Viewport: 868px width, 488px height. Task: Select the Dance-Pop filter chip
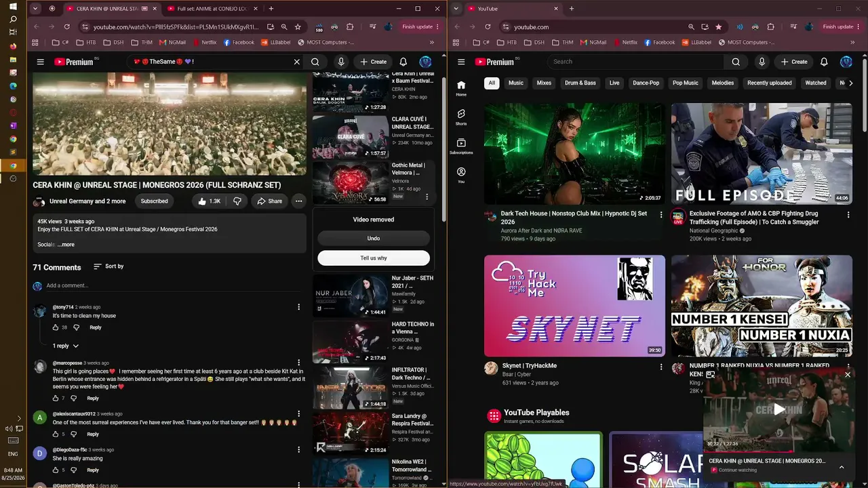pyautogui.click(x=646, y=83)
